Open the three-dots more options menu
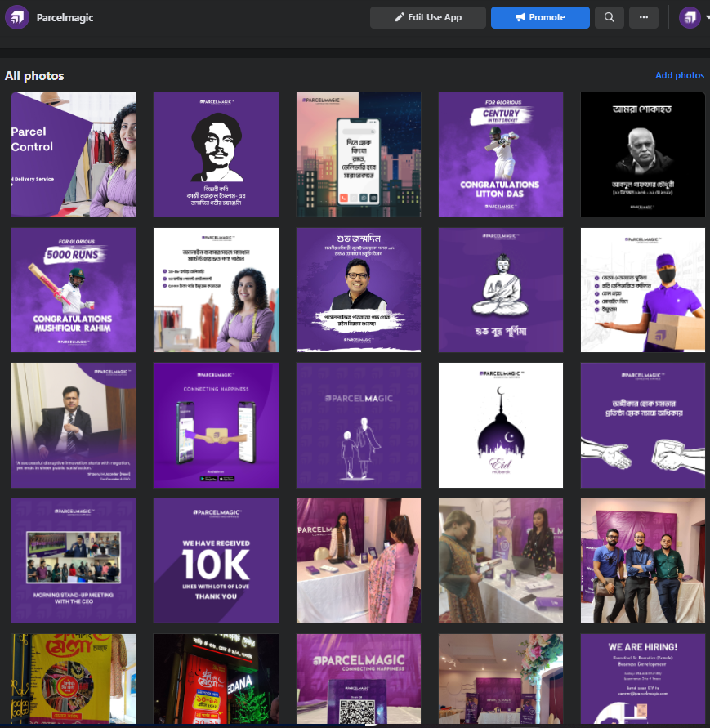This screenshot has width=710, height=728. point(644,17)
